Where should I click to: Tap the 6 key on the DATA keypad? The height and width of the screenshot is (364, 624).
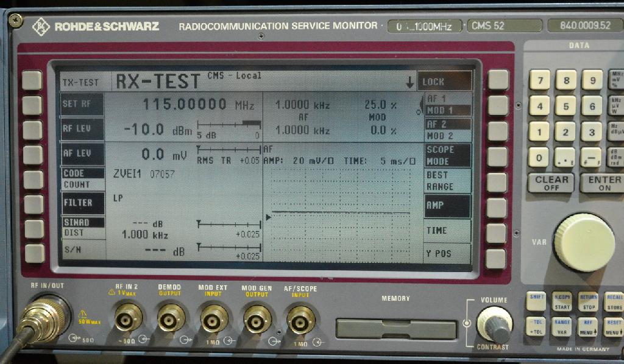tap(592, 106)
